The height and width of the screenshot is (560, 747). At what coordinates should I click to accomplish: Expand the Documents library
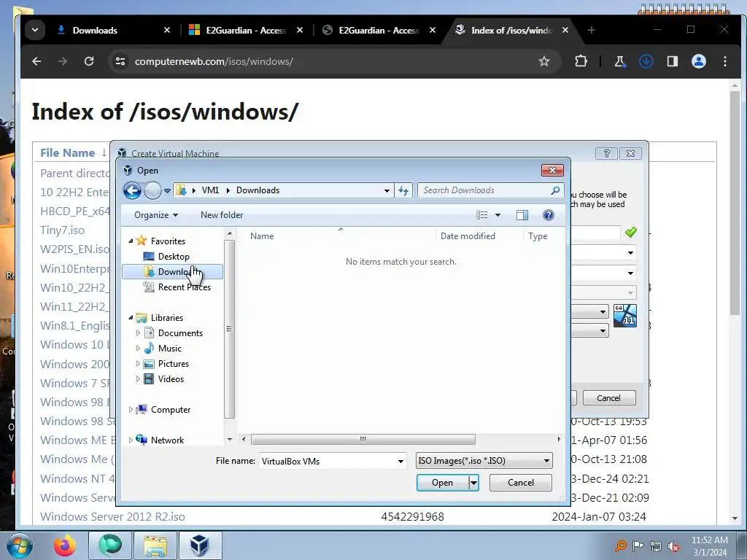click(x=138, y=332)
